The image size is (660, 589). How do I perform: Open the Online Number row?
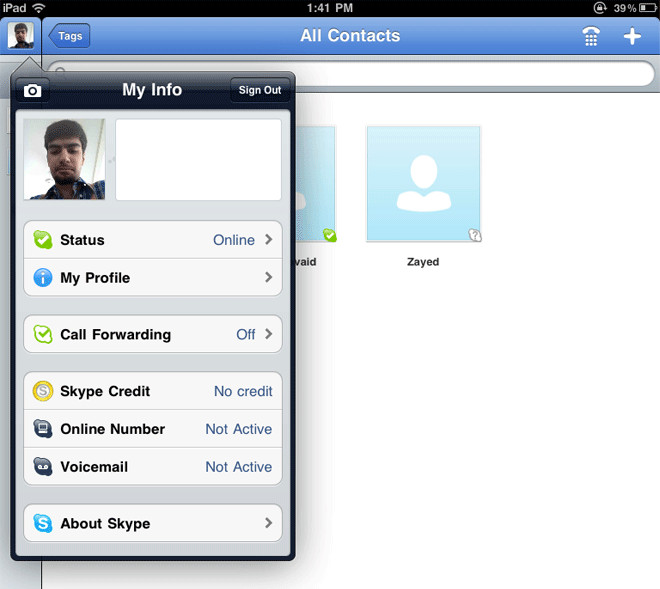click(x=153, y=429)
